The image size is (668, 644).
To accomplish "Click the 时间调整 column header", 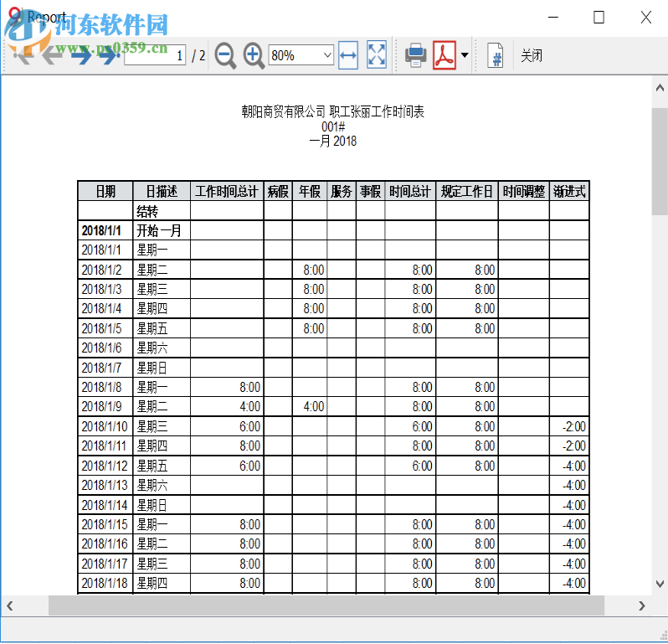I will click(523, 191).
